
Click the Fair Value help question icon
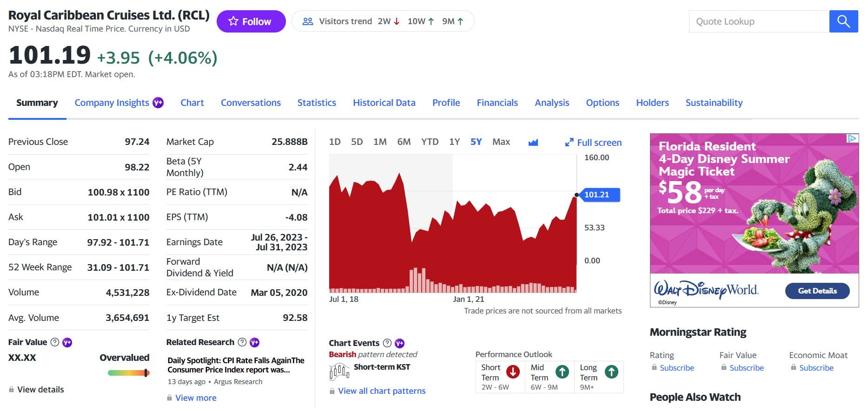(x=55, y=342)
